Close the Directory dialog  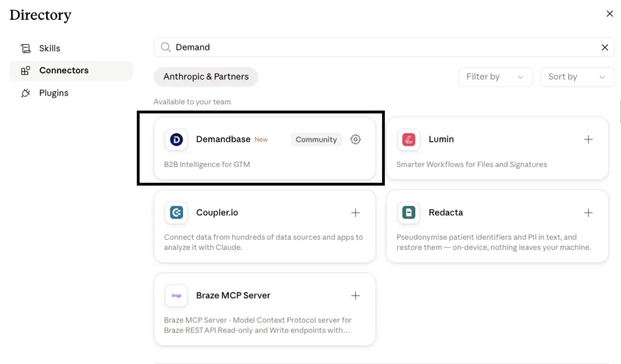coord(609,14)
